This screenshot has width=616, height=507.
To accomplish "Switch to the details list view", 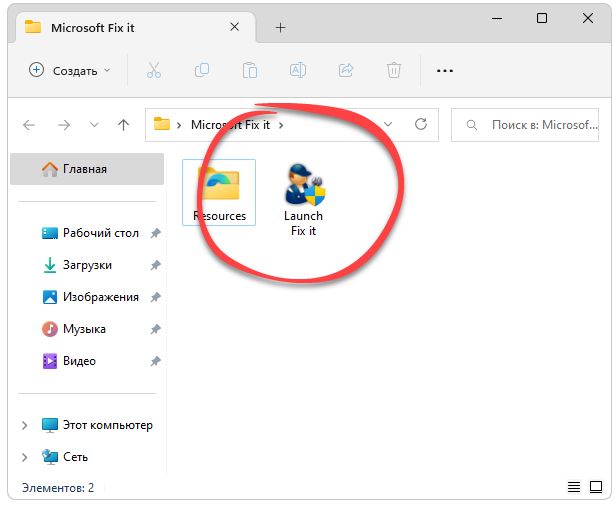I will tap(574, 487).
